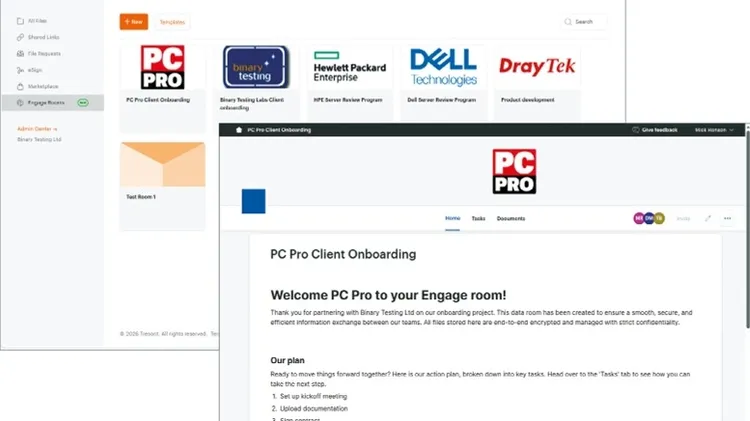Screen dimensions: 750x421
Task: Switch to the Tasks tab
Action: coord(478,219)
